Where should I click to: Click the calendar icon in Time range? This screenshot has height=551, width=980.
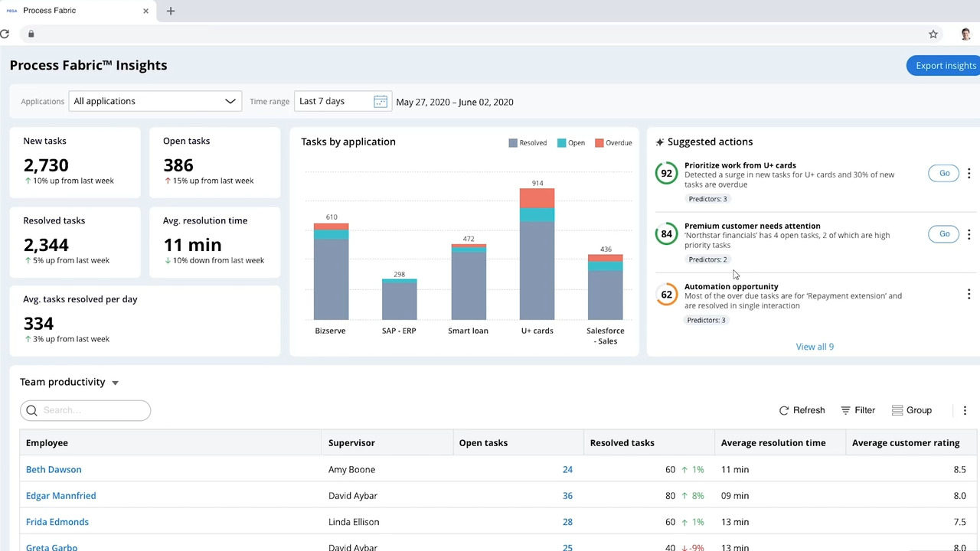380,102
